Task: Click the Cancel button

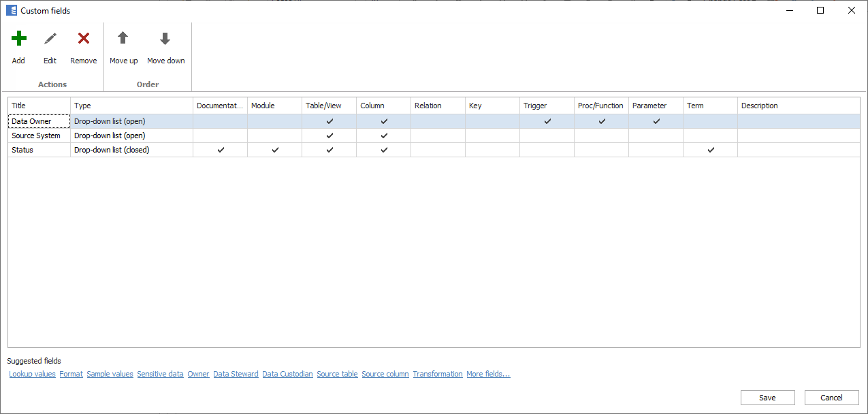Action: click(831, 398)
